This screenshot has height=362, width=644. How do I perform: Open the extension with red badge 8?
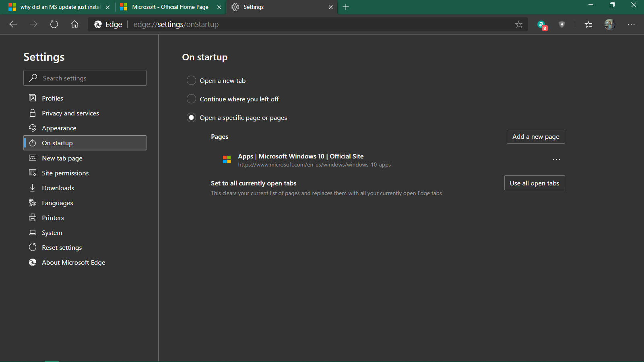tap(542, 25)
